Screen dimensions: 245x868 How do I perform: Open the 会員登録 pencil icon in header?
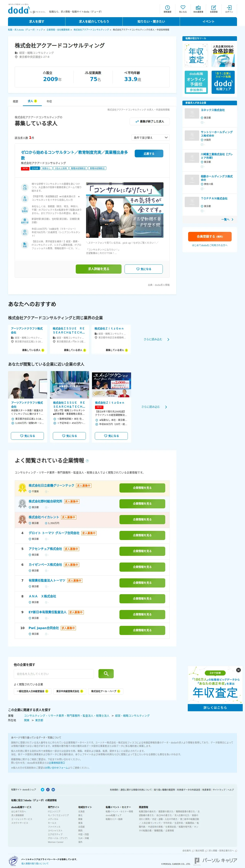214,9
